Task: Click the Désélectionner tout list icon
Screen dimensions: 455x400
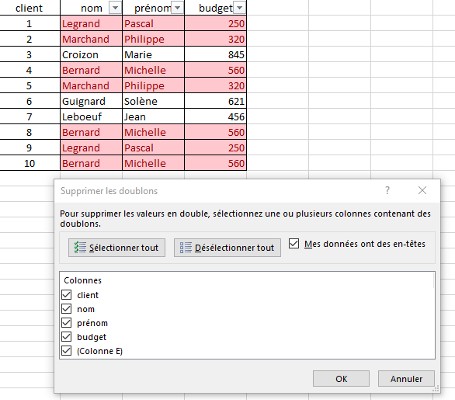Action: point(186,247)
